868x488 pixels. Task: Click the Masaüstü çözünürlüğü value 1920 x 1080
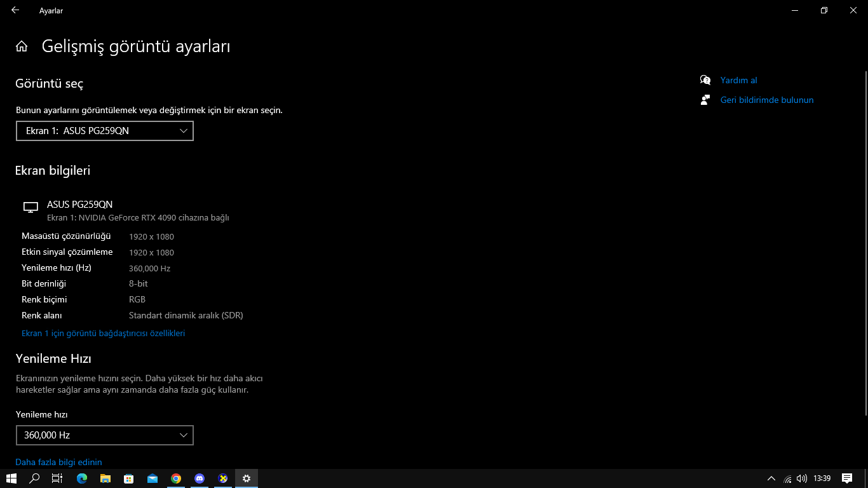tap(151, 236)
